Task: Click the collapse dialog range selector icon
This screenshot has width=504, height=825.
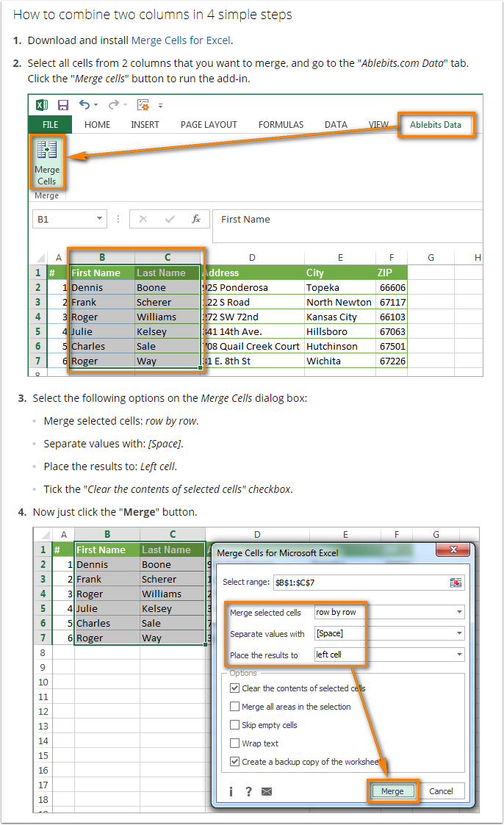Action: (456, 583)
